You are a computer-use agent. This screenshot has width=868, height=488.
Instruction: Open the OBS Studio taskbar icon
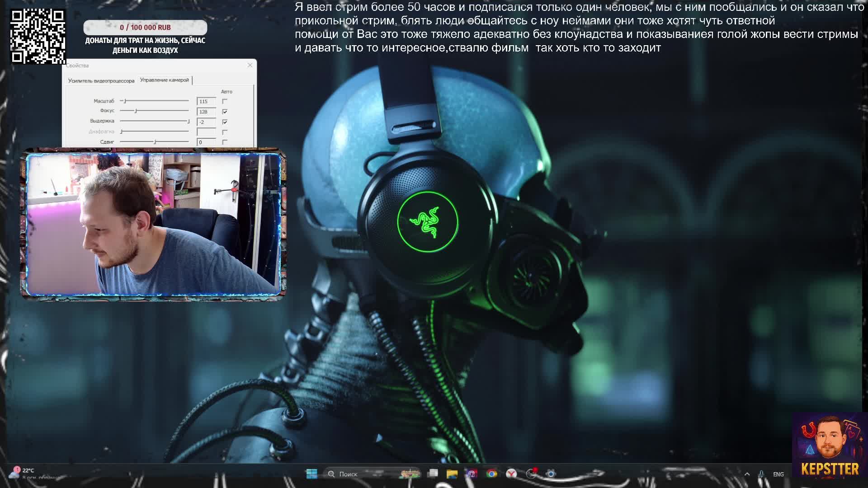[531, 474]
